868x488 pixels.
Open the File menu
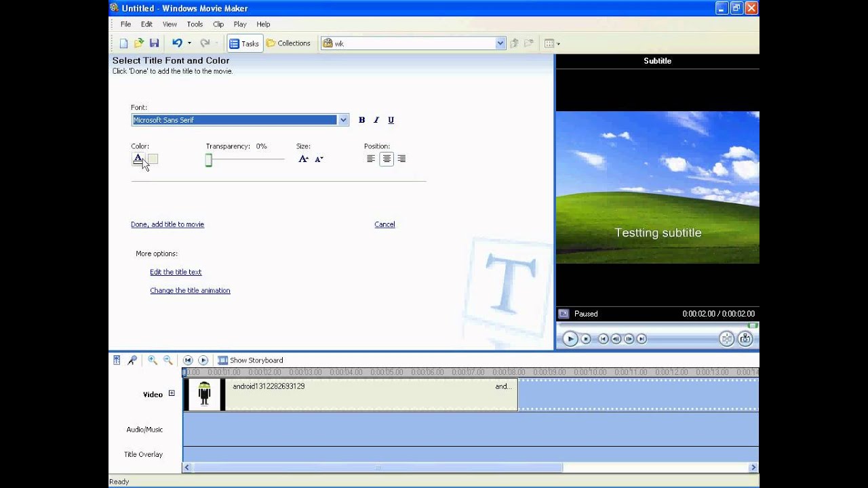click(x=125, y=24)
